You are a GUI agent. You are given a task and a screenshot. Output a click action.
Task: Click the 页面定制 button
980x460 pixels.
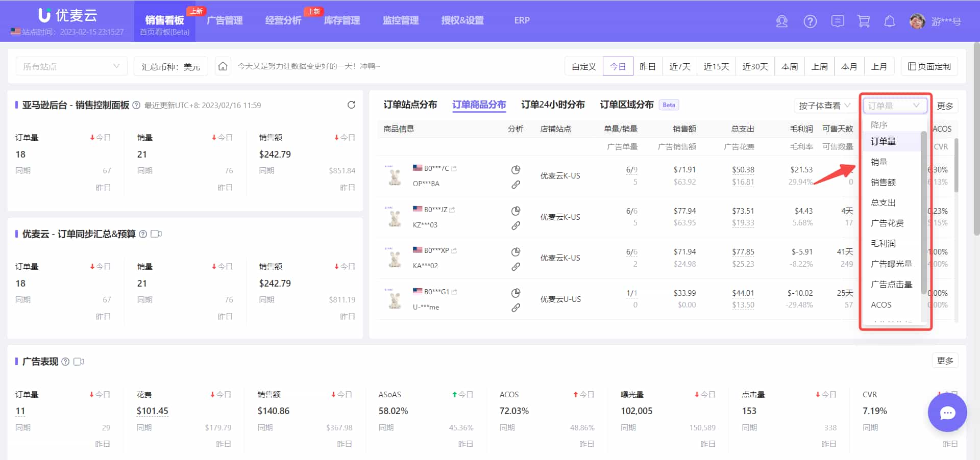coord(929,66)
